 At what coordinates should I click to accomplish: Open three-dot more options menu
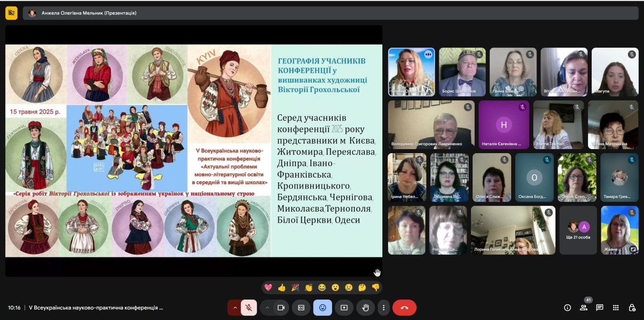pyautogui.click(x=384, y=308)
